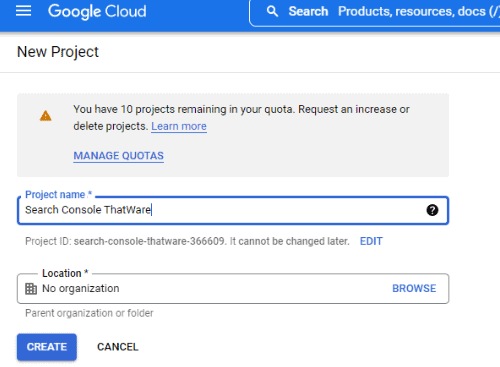Click inside the Project name text field
Screen dimensions: 500x367
(233, 210)
